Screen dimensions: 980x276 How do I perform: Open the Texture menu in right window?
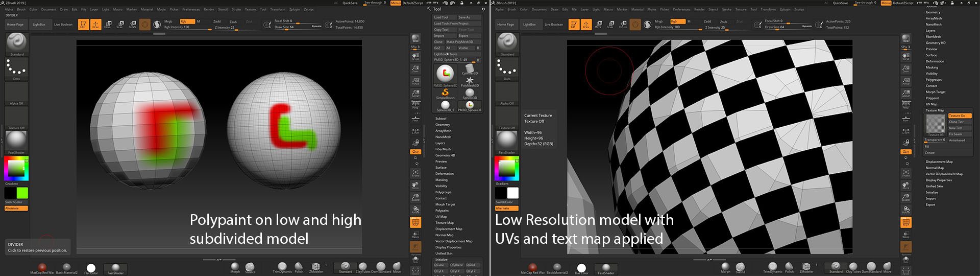[741, 9]
